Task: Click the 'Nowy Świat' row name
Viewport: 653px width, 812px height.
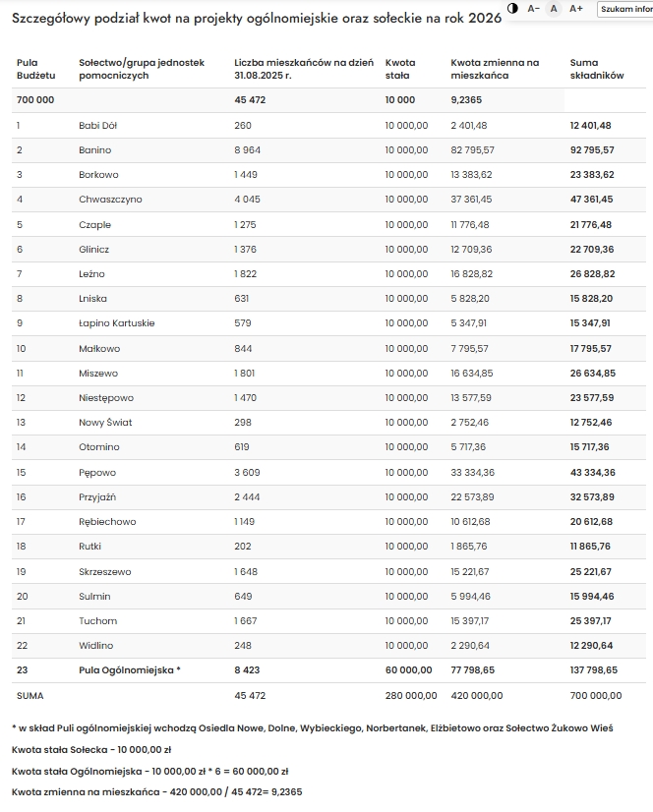Action: point(105,423)
